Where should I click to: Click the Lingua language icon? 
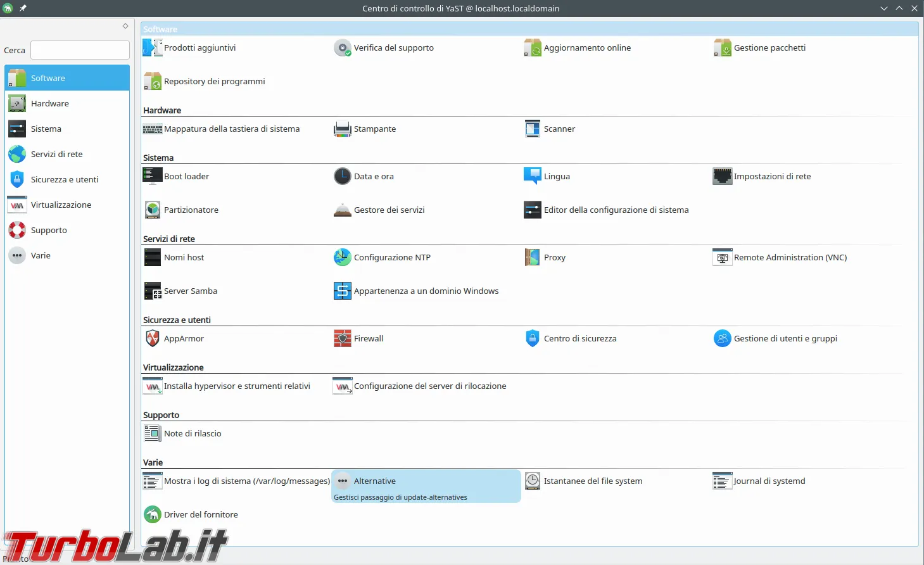click(x=533, y=177)
